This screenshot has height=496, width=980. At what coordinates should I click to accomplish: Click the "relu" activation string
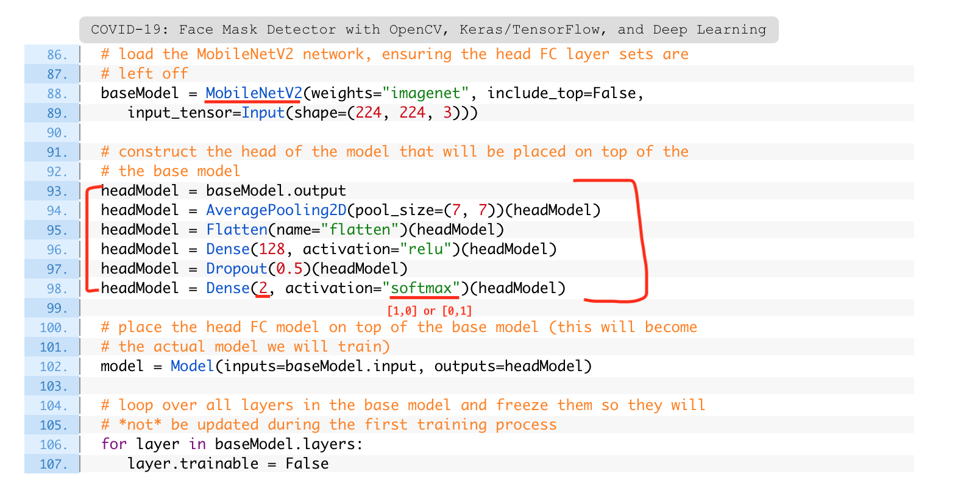coord(425,249)
